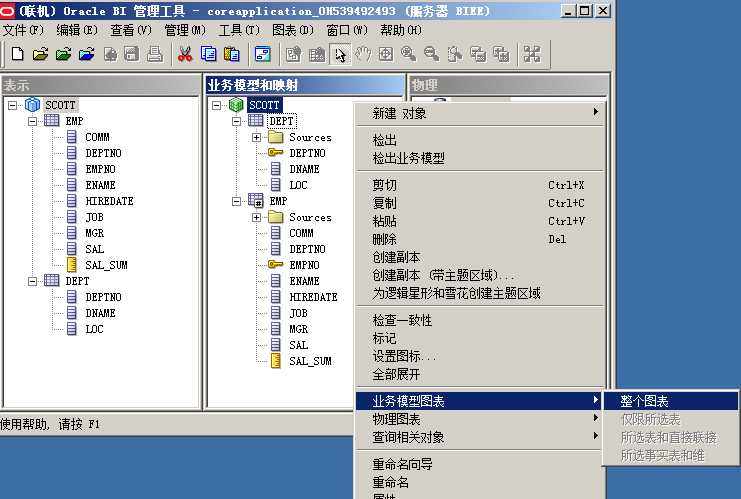Expand the Sources folder under EMP

pyautogui.click(x=257, y=217)
